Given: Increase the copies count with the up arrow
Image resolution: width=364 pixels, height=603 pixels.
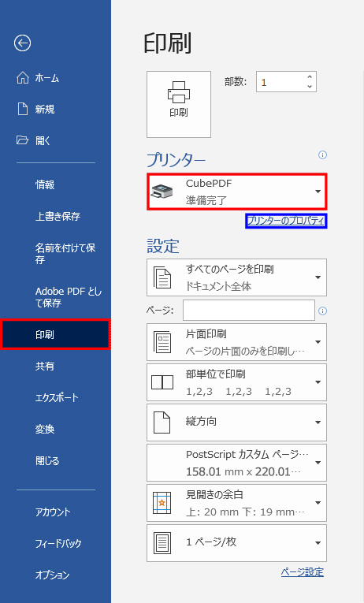Looking at the screenshot, I should coord(310,77).
